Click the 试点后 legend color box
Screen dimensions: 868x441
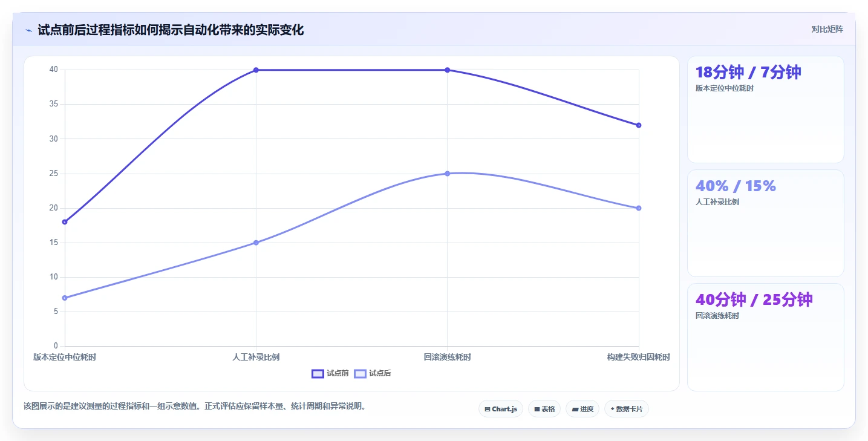pos(360,373)
